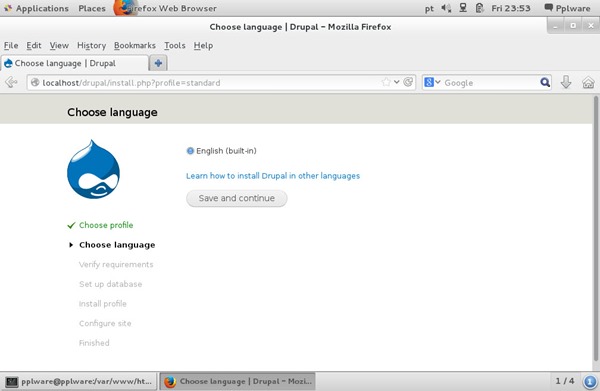Screen dimensions: 600x391
Task: Click the notification icon in bottom corner
Action: [590, 381]
